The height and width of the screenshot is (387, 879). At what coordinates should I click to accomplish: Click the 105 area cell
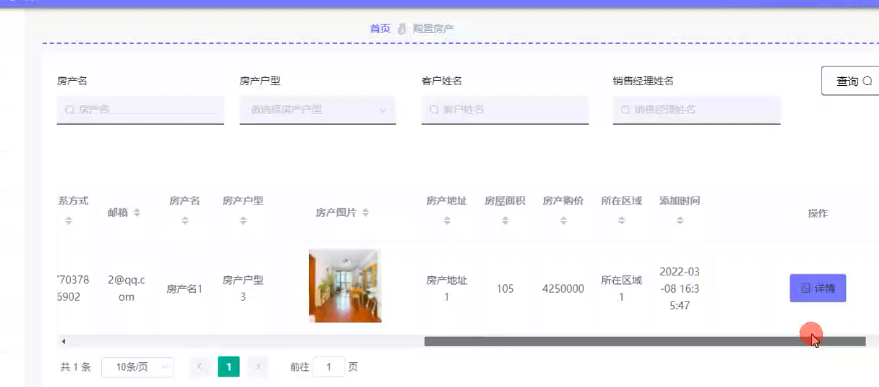point(505,289)
